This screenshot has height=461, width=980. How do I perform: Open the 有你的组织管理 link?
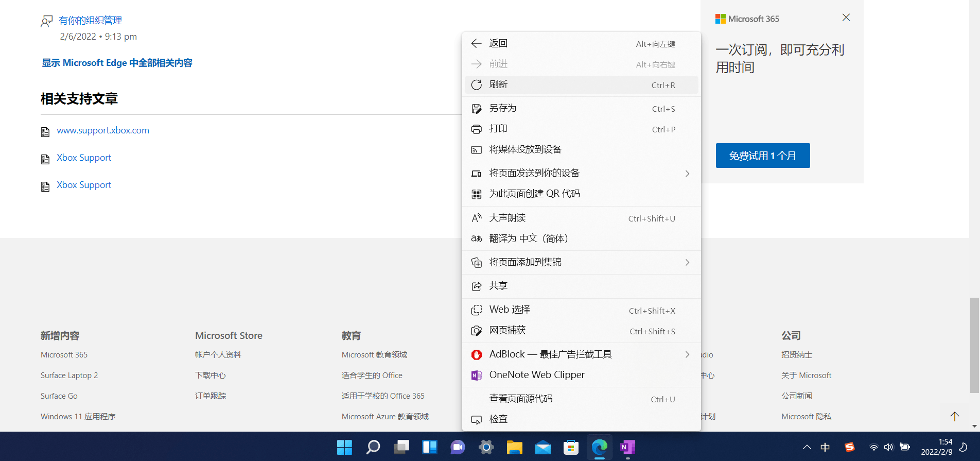pos(90,21)
